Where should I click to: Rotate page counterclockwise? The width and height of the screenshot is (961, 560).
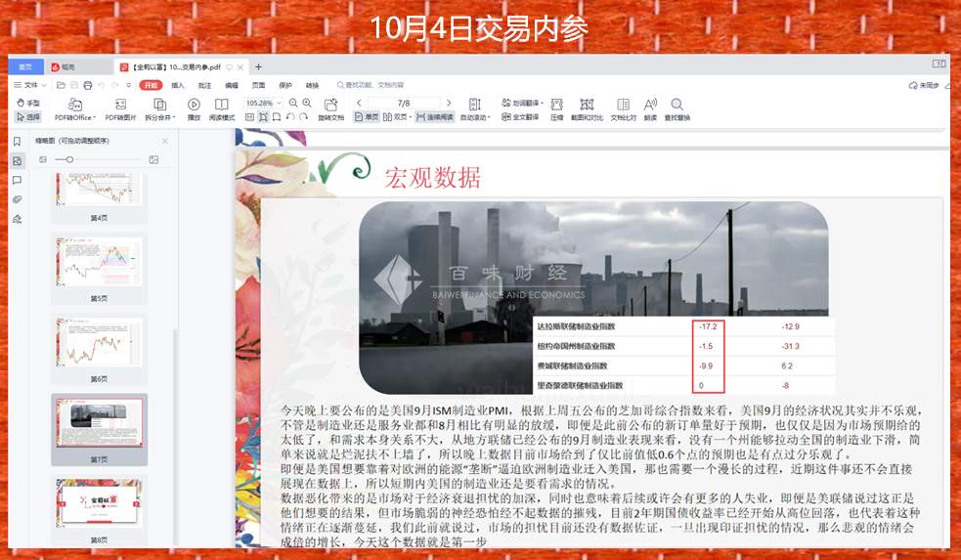click(290, 116)
